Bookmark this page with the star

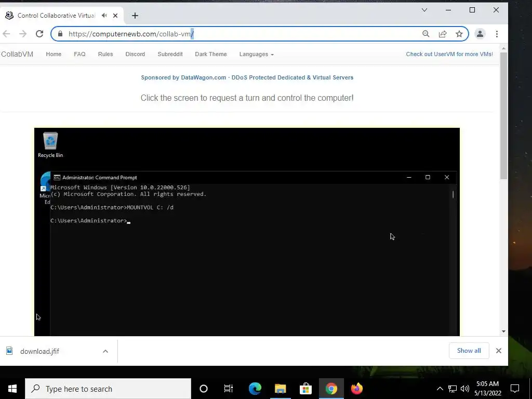tap(459, 34)
